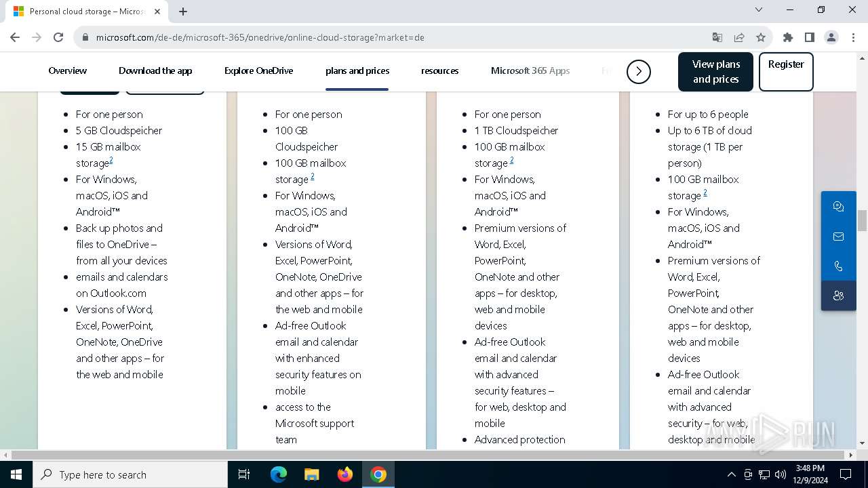This screenshot has width=868, height=488.
Task: Show hidden system tray icons
Action: click(731, 474)
